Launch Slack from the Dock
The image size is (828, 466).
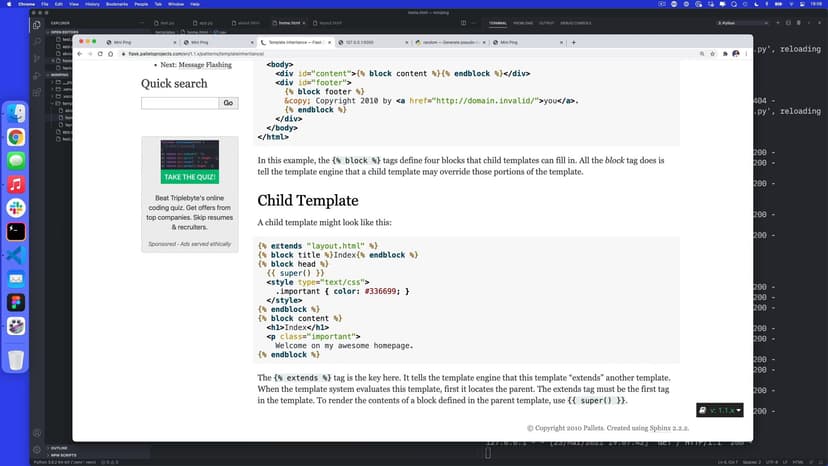pos(16,207)
